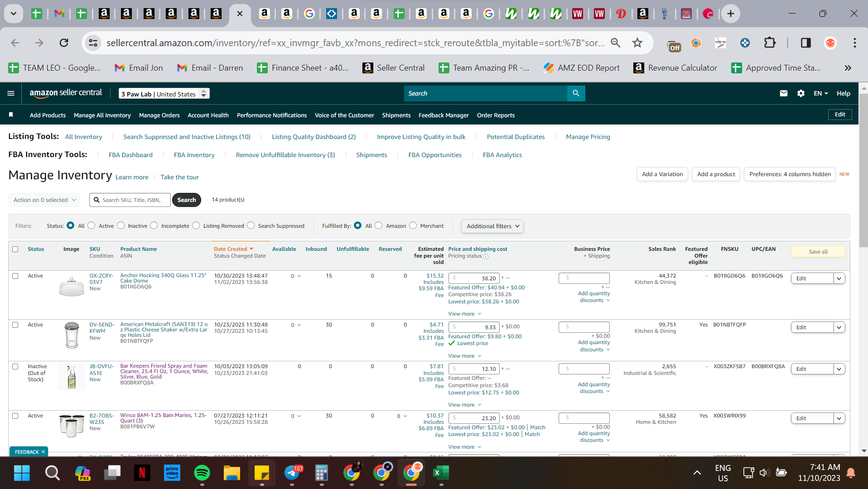Show all hidden bookmarks with the double chevron

[848, 68]
